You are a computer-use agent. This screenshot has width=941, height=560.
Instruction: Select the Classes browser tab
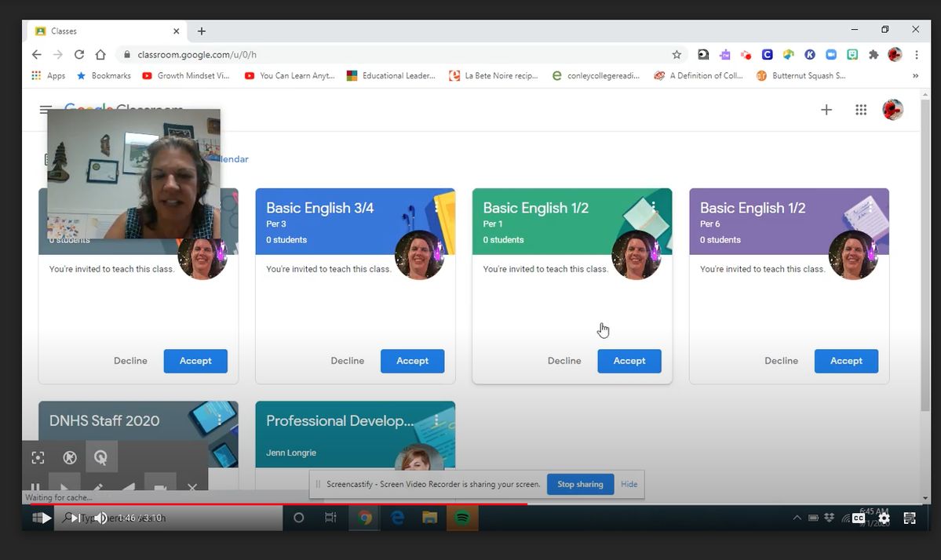click(106, 31)
